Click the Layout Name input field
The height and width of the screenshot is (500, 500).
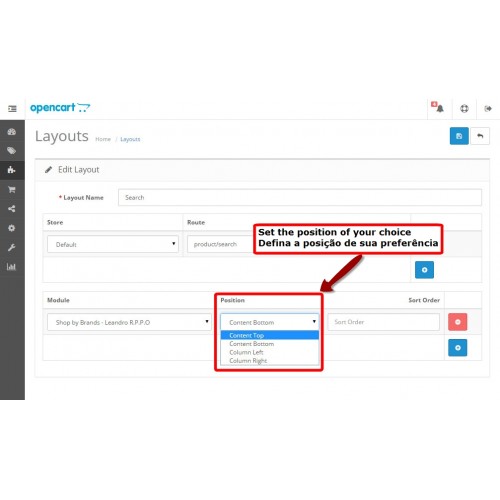tap(300, 197)
